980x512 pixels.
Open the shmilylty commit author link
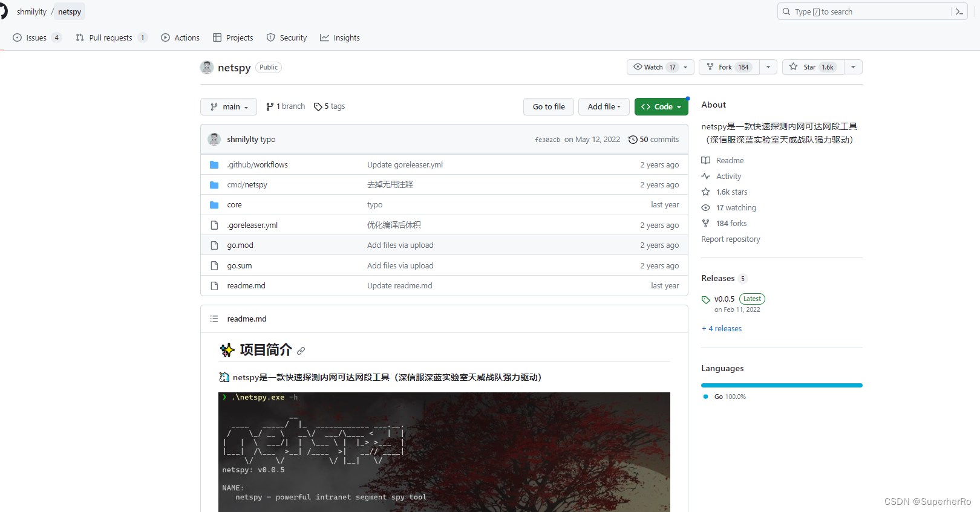pos(243,140)
